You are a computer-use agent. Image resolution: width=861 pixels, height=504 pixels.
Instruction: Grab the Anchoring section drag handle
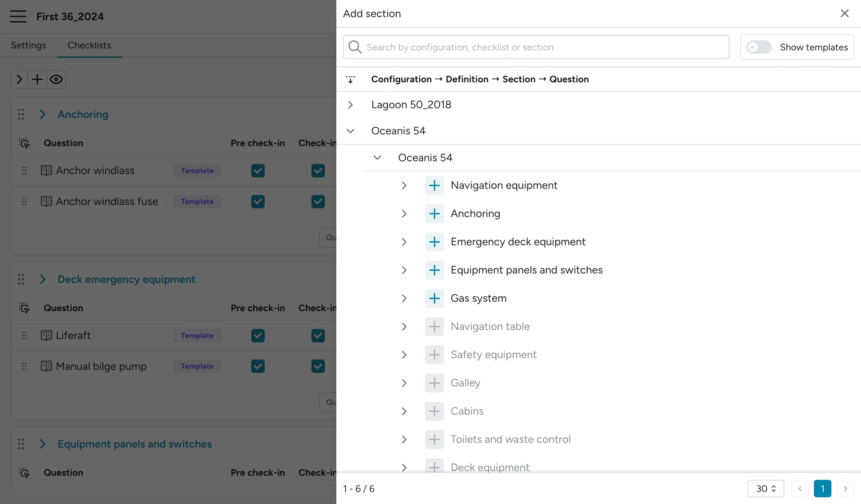point(21,114)
